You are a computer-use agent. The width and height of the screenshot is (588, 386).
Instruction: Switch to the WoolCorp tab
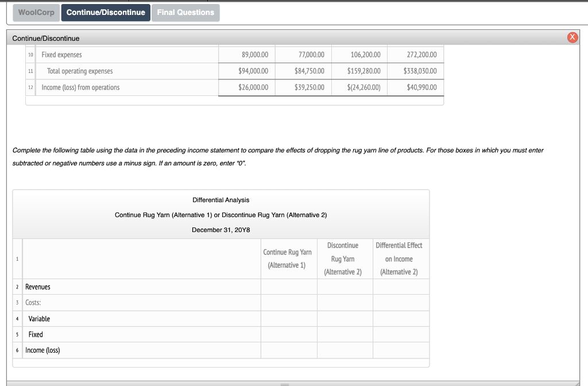click(36, 12)
